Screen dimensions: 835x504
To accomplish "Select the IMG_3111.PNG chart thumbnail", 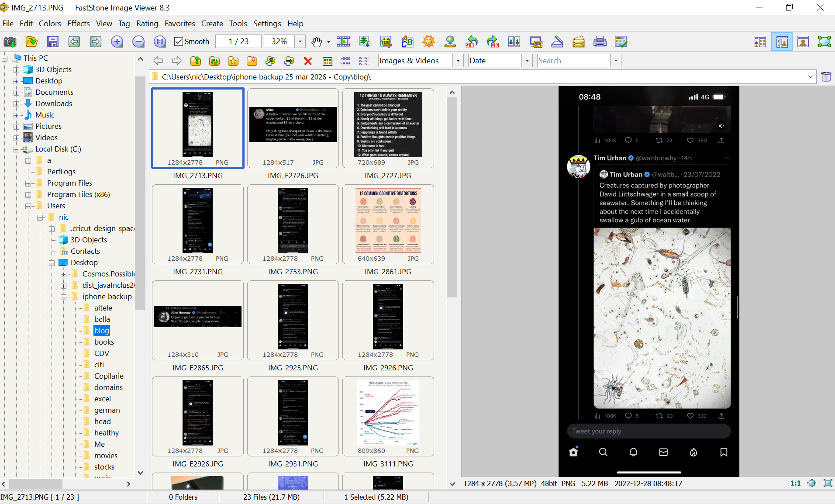I will click(x=388, y=416).
